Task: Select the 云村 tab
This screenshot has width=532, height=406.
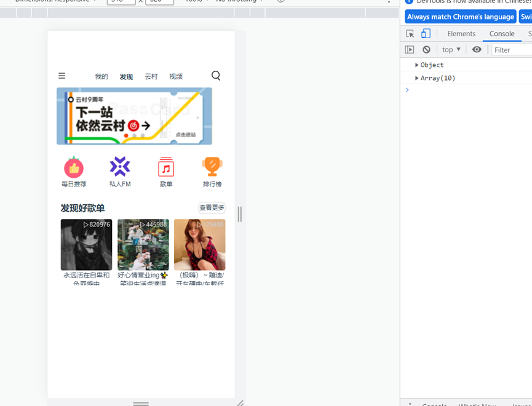Action: coord(151,76)
